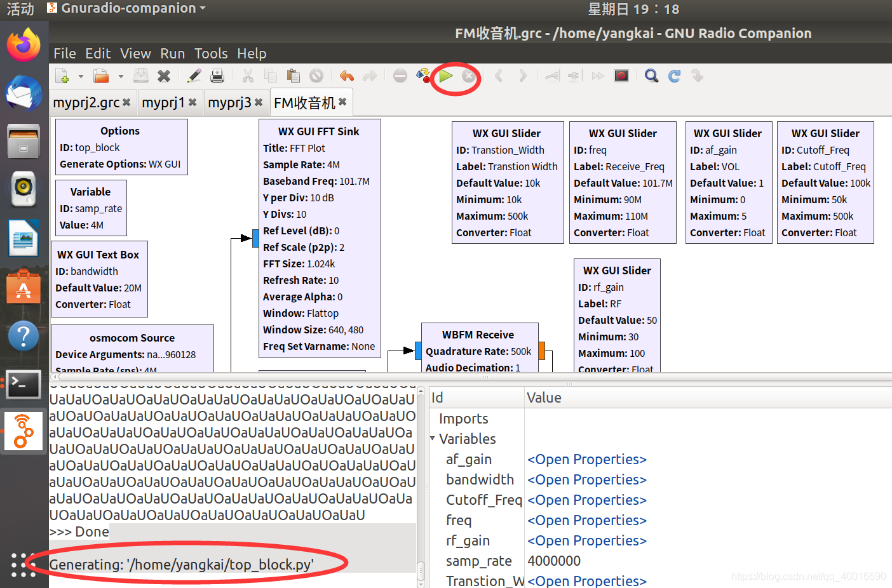The image size is (892, 588).
Task: Open the Tools menu
Action: click(211, 53)
